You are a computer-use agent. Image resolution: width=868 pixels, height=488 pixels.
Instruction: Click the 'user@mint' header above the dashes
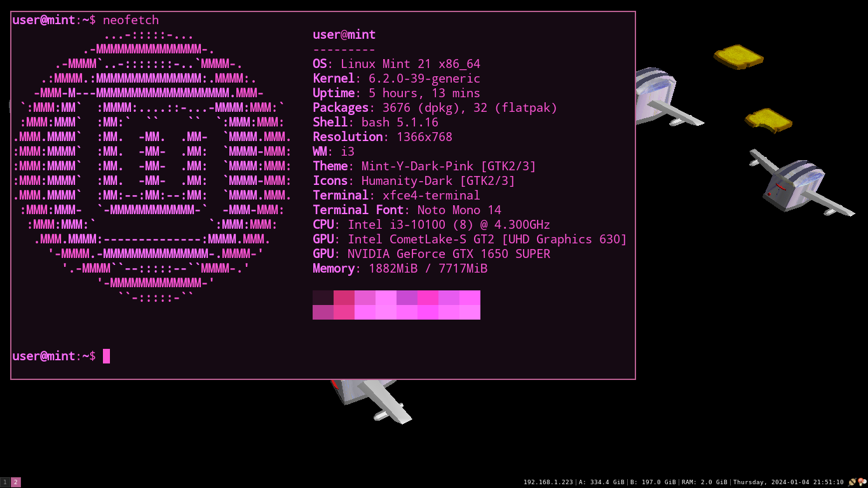(x=344, y=34)
